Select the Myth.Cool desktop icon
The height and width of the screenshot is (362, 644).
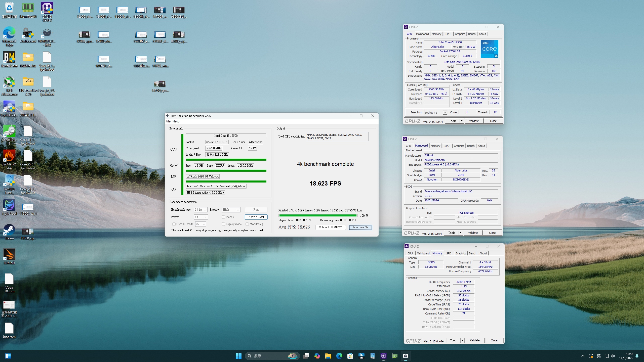[9, 207]
